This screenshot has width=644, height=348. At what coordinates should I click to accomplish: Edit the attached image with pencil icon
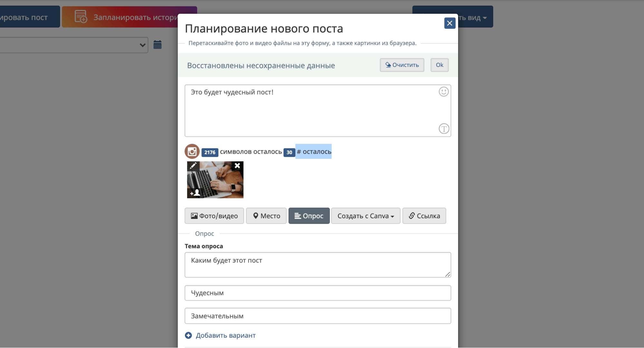(193, 166)
